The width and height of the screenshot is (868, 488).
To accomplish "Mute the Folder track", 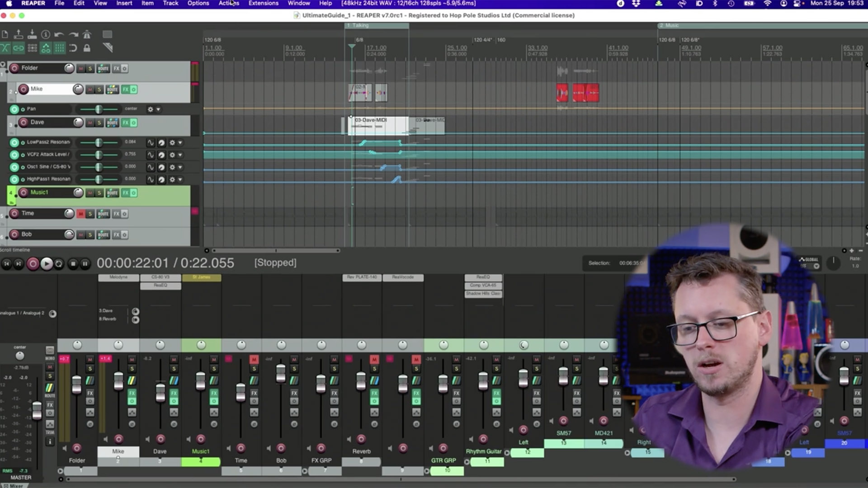I will (80, 68).
